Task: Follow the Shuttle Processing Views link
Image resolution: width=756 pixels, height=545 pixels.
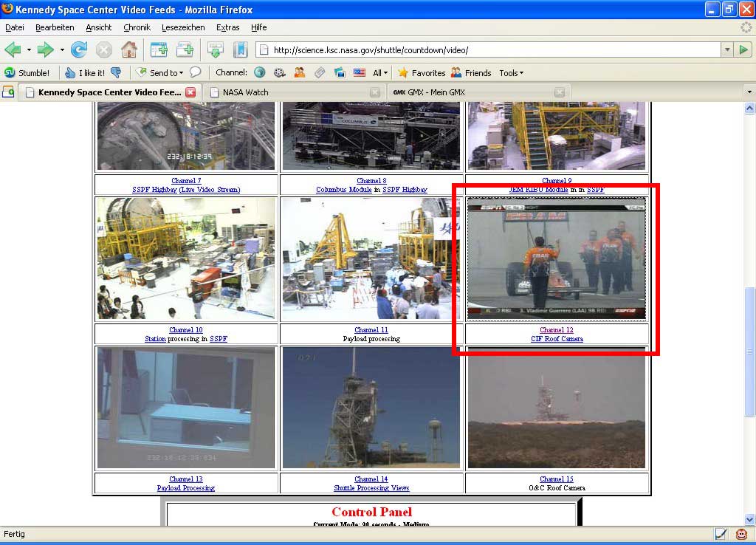Action: (371, 488)
